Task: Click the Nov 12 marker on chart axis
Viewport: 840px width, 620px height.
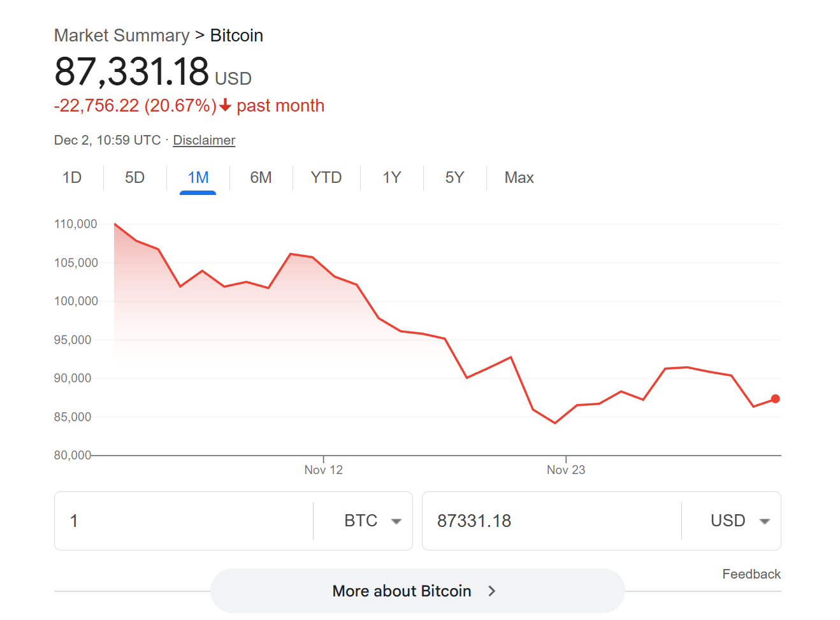Action: coord(323,470)
